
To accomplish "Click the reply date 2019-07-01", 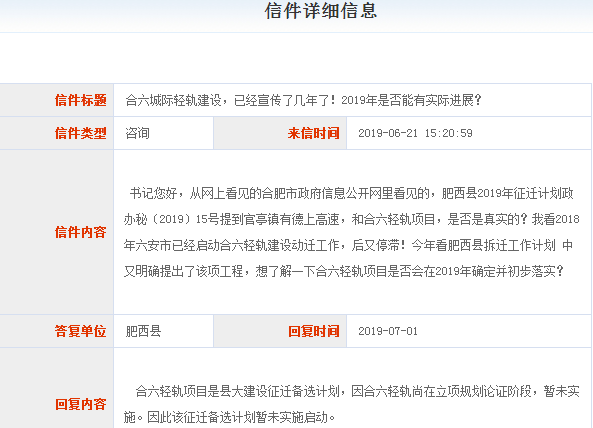I will [x=388, y=331].
